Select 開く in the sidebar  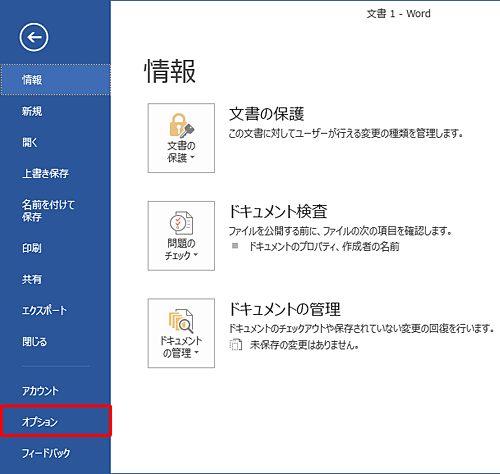(55, 142)
